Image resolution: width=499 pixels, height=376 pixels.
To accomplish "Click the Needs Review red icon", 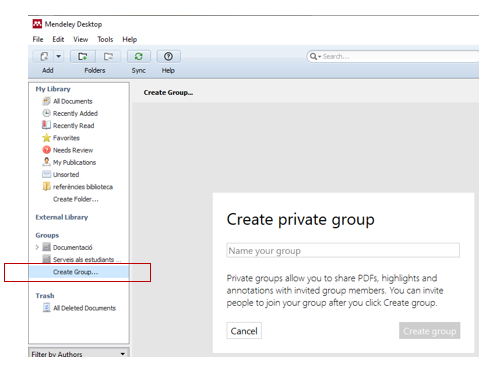I will [x=47, y=150].
